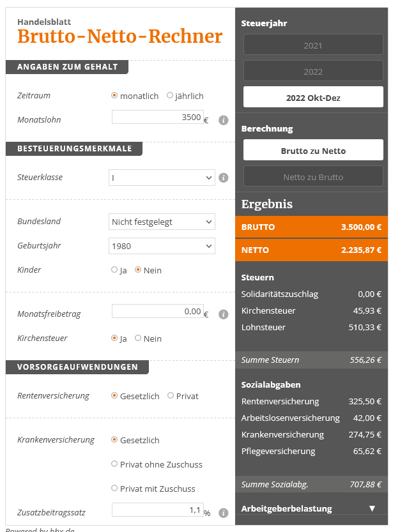
Task: Open the Steuerklasse dropdown
Action: tap(162, 178)
